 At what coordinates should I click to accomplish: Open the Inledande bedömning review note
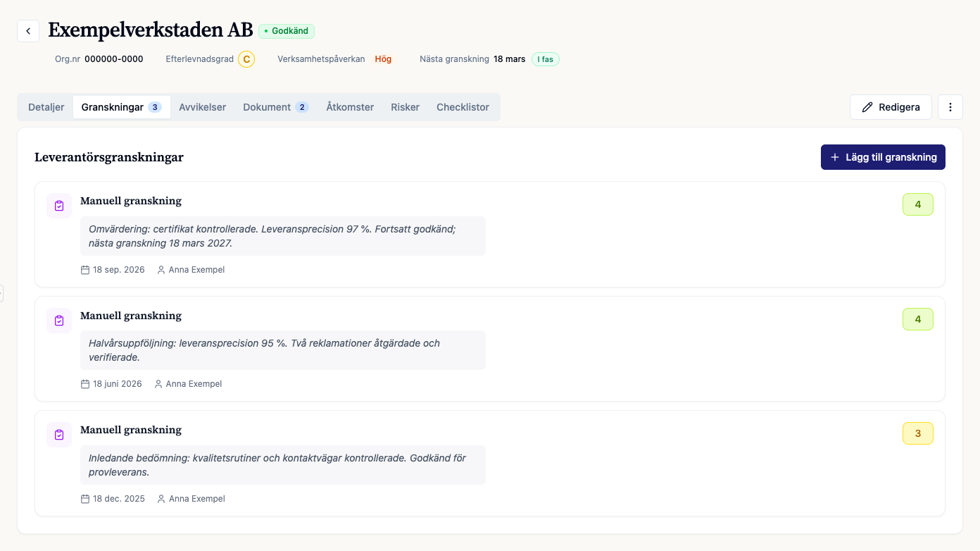[x=282, y=465]
